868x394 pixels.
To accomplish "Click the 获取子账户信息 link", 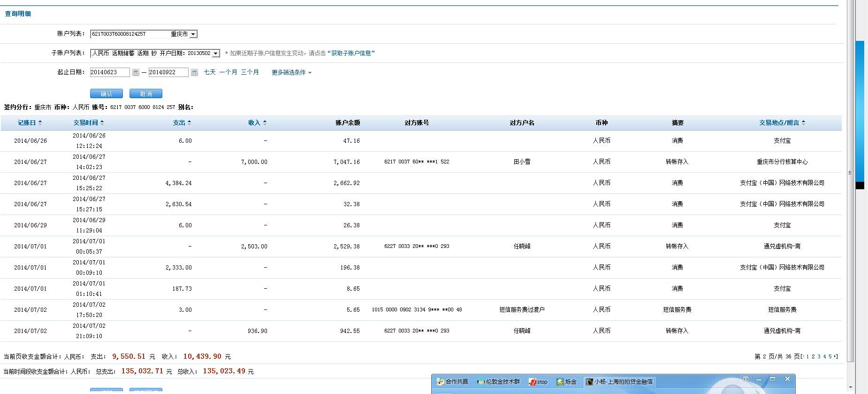I will tap(351, 54).
